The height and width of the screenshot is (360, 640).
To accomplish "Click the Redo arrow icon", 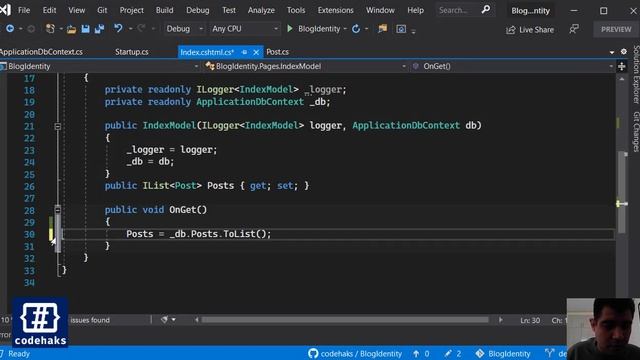I will pos(141,29).
